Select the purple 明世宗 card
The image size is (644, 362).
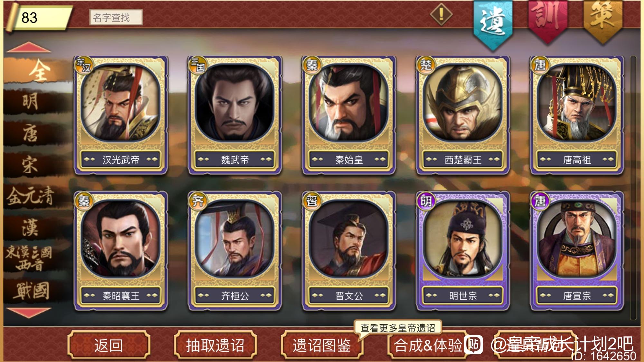[463, 251]
